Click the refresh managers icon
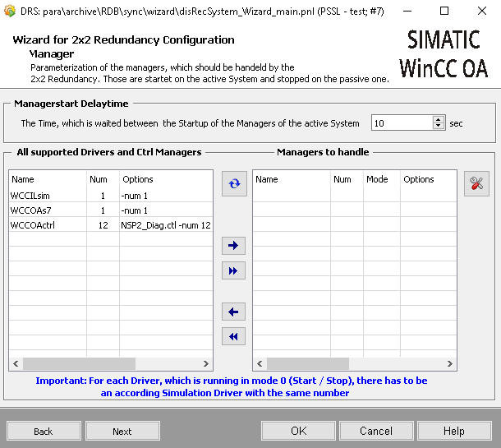 [x=234, y=184]
